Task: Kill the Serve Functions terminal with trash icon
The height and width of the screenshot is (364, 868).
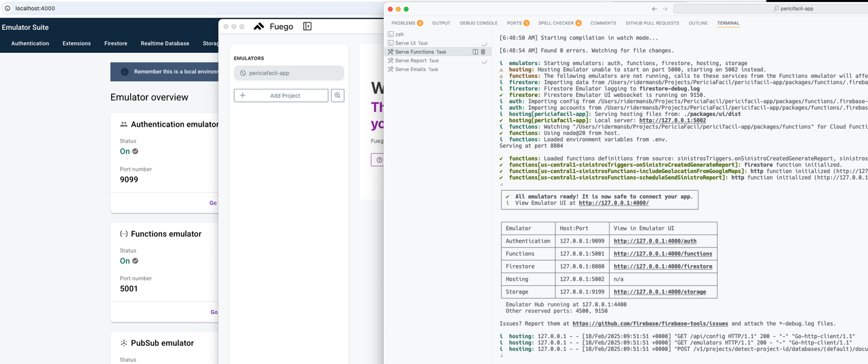Action: click(484, 52)
